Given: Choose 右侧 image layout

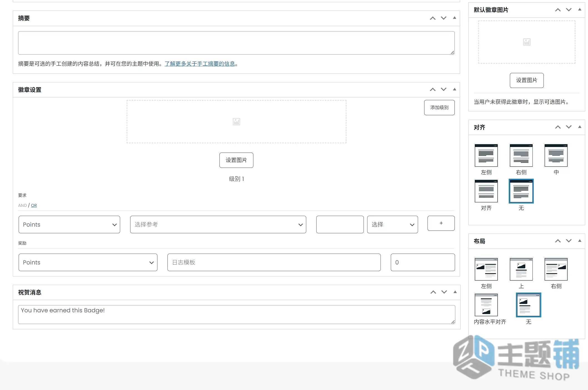Looking at the screenshot, I should (556, 269).
